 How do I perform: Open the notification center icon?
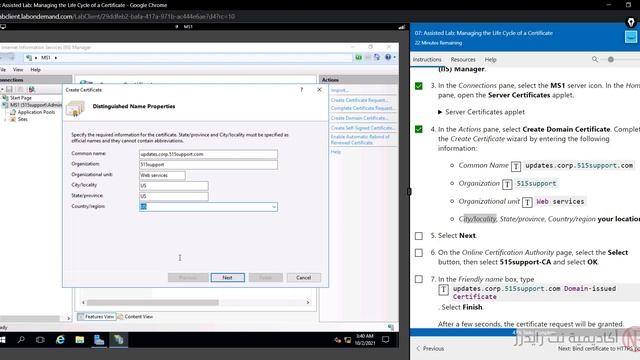tap(386, 340)
